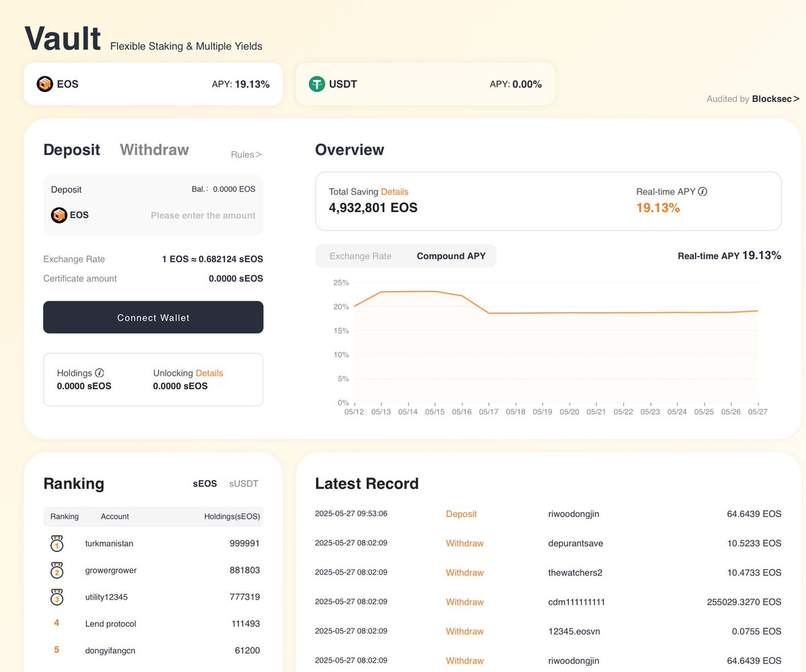This screenshot has height=672, width=806.
Task: Click timestamp 2025-05-27 09:53:06
Action: (x=351, y=514)
